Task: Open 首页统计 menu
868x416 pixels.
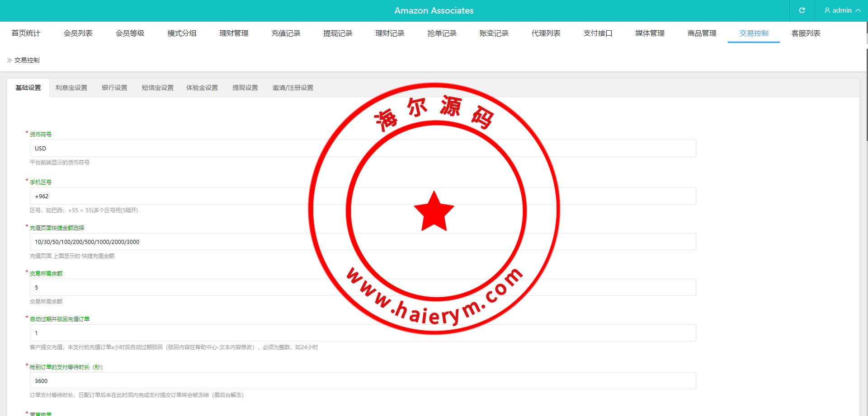Action: coord(26,33)
